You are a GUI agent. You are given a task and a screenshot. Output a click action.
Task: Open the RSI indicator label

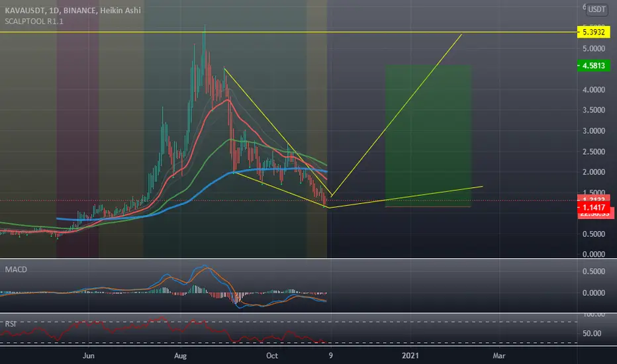10,324
